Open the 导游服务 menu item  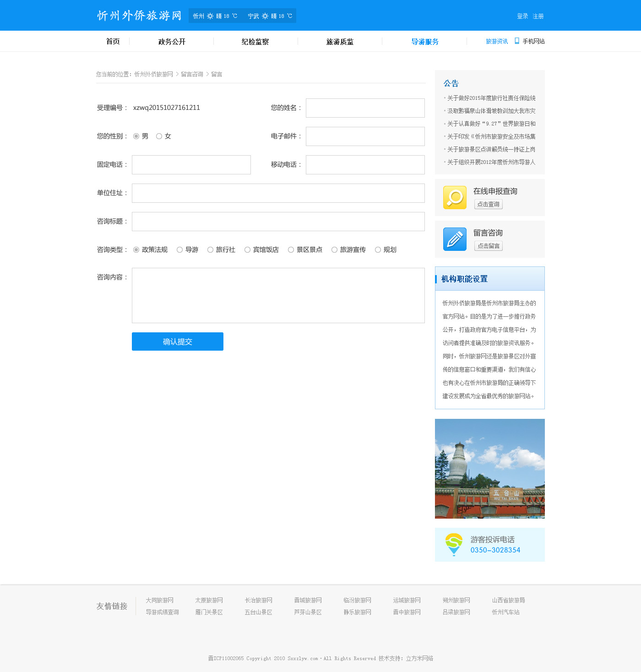coord(424,42)
